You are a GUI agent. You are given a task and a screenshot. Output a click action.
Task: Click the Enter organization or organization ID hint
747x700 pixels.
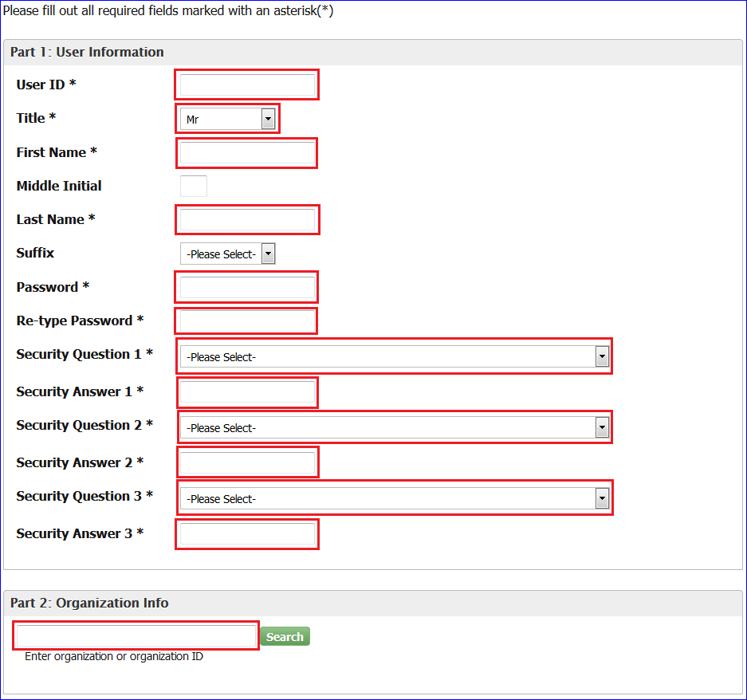coord(114,656)
